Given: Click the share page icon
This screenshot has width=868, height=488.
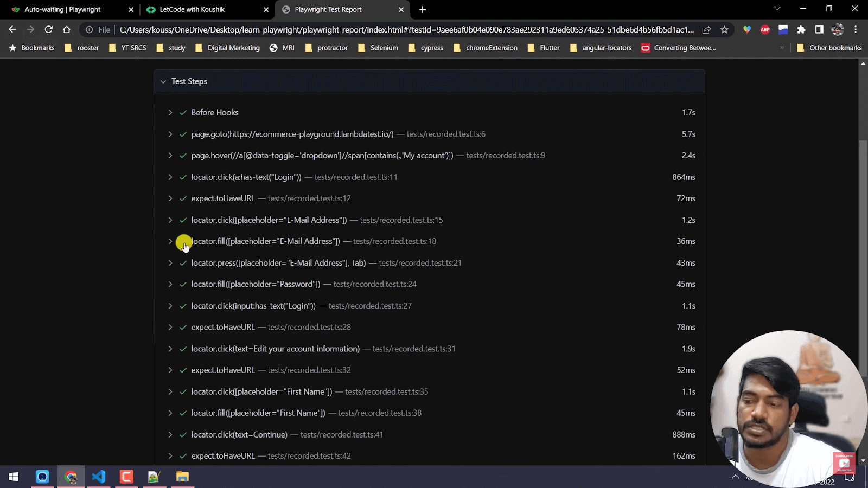Looking at the screenshot, I should click(x=706, y=30).
